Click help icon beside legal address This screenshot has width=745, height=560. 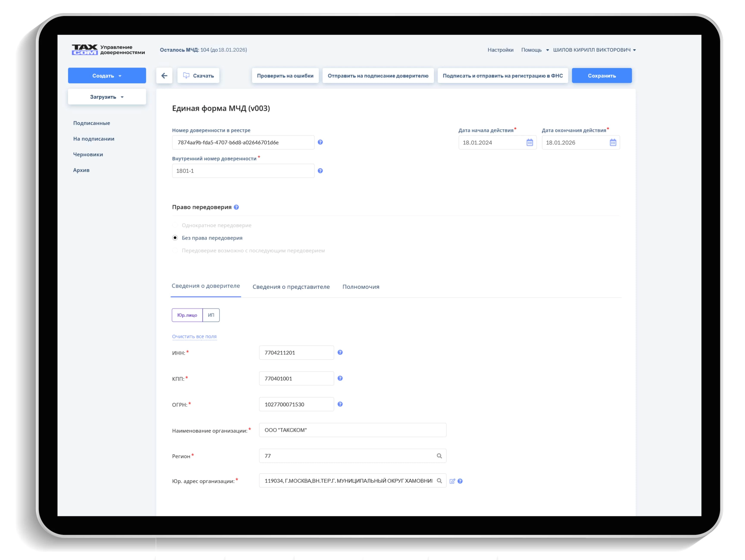(460, 481)
